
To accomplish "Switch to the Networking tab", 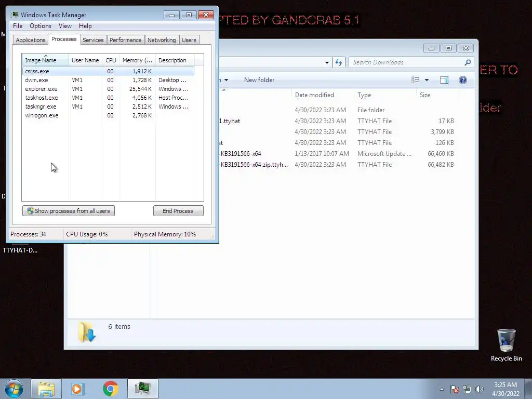I will pyautogui.click(x=162, y=40).
